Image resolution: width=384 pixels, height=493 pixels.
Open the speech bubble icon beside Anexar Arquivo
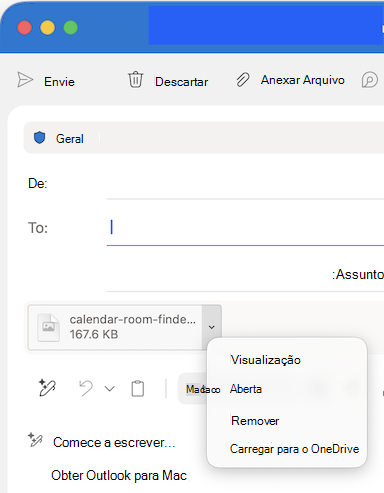click(x=370, y=80)
